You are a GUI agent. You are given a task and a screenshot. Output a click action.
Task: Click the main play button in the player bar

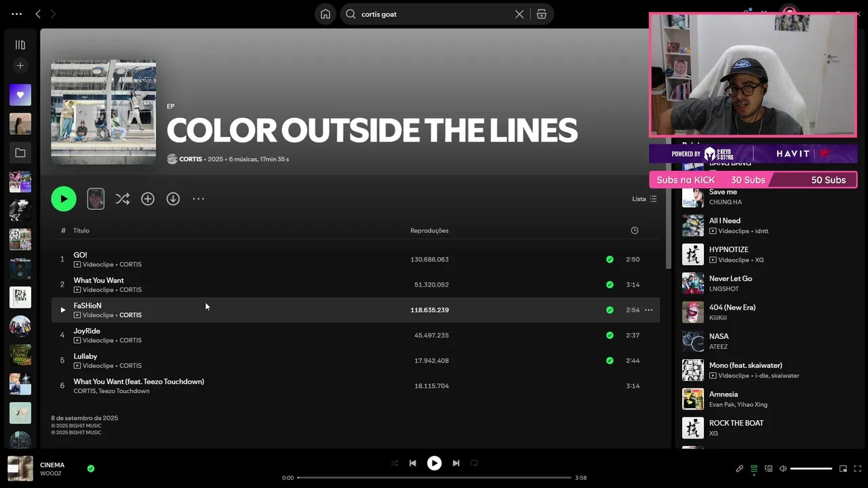click(434, 464)
